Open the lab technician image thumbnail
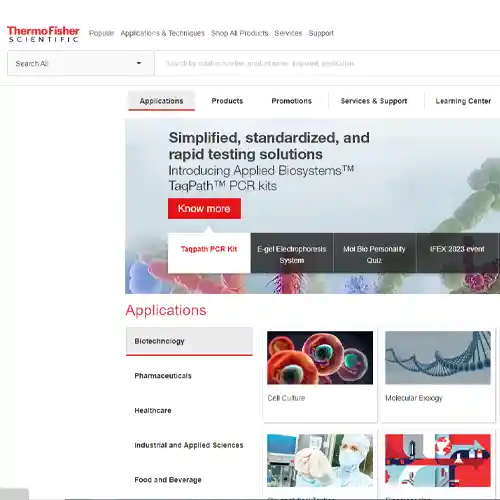500x500 pixels. click(320, 460)
